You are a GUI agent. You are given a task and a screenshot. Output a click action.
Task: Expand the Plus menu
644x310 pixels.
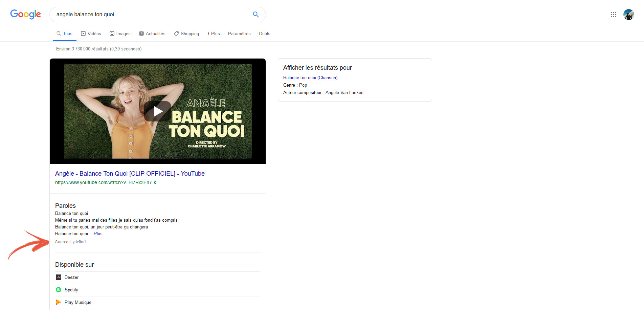[x=214, y=34]
